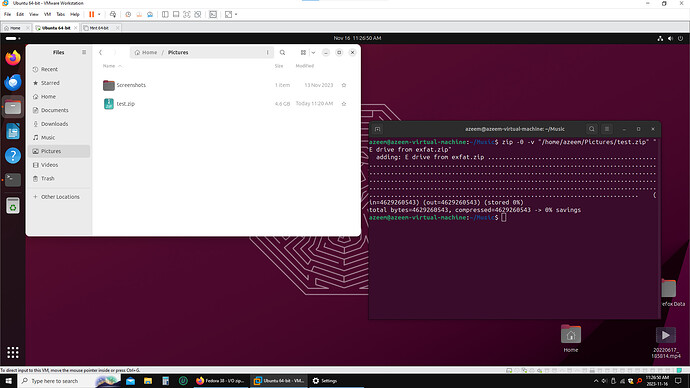Expand the stretch guest dropdown arrow
690x388 pixels.
point(236,14)
